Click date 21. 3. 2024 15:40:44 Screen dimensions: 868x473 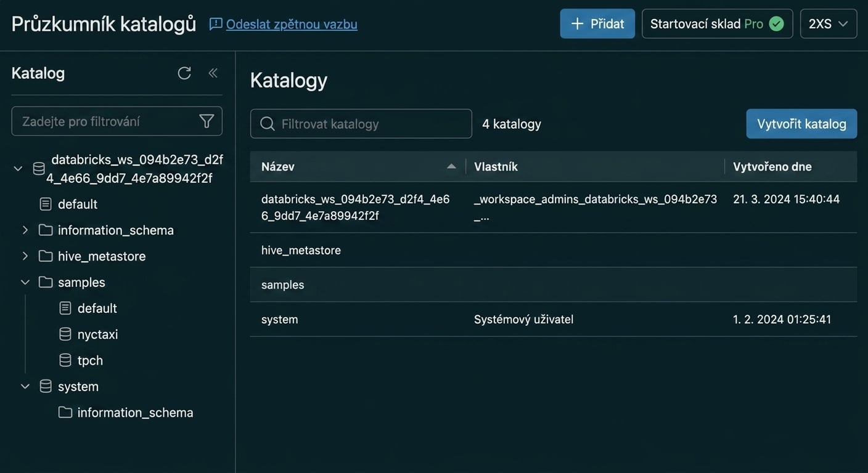(787, 199)
